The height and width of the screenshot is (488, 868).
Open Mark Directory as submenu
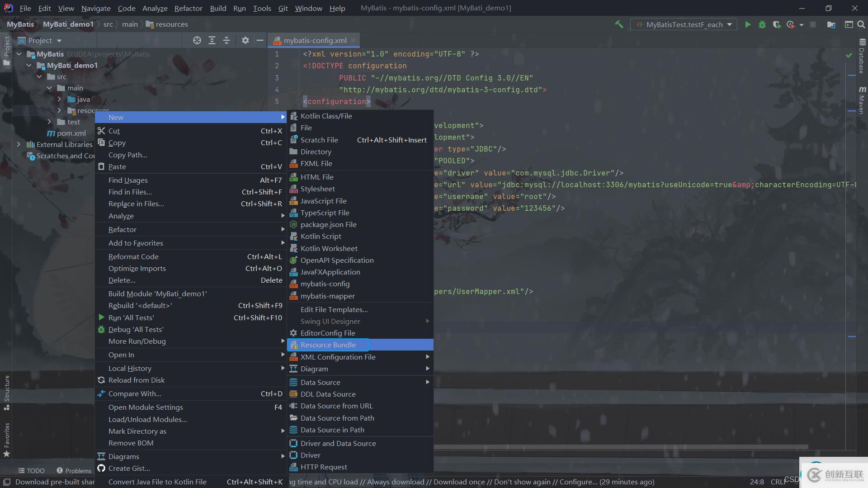coord(191,431)
